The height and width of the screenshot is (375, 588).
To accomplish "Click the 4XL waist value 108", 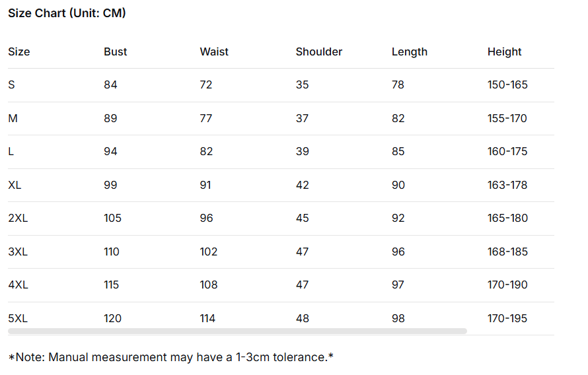I will tap(209, 285).
